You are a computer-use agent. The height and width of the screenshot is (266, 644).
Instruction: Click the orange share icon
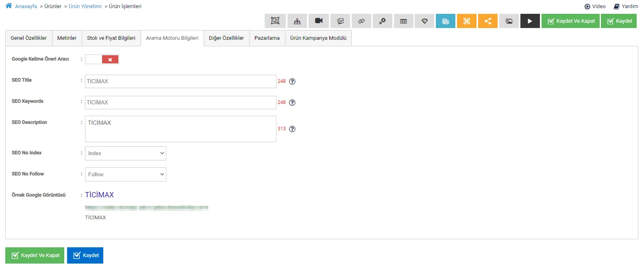click(488, 21)
